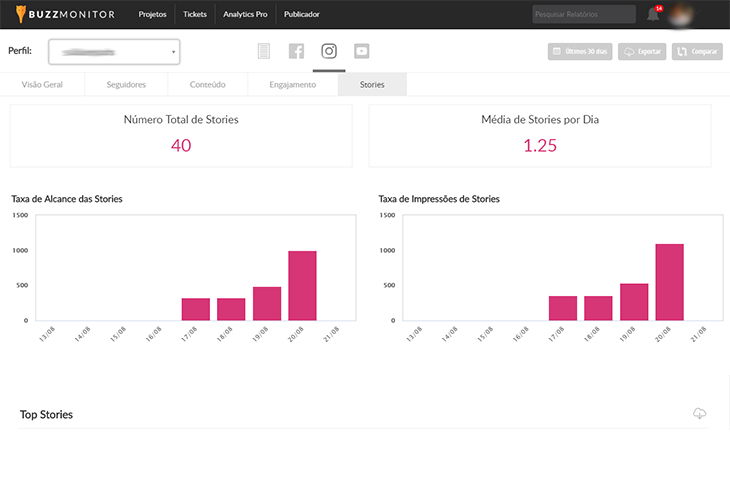730x480 pixels.
Task: Open the Publicador menu
Action: 302,14
